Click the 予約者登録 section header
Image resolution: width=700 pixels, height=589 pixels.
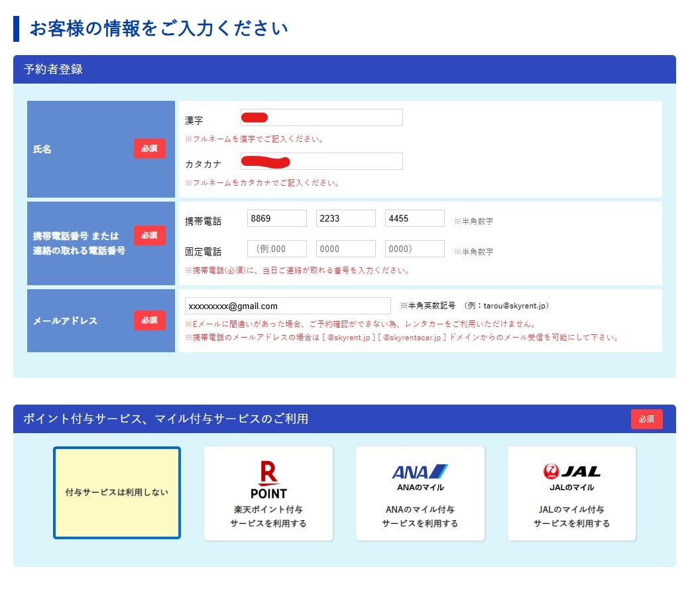[344, 69]
